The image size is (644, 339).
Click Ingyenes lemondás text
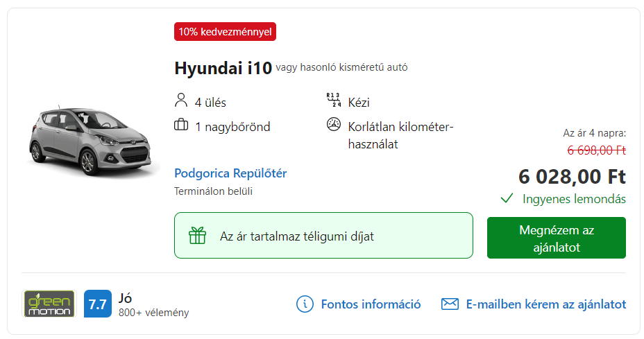coord(574,199)
